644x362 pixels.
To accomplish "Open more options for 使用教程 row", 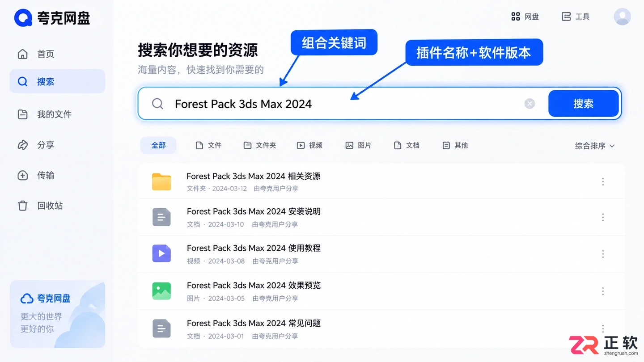I will tap(603, 254).
